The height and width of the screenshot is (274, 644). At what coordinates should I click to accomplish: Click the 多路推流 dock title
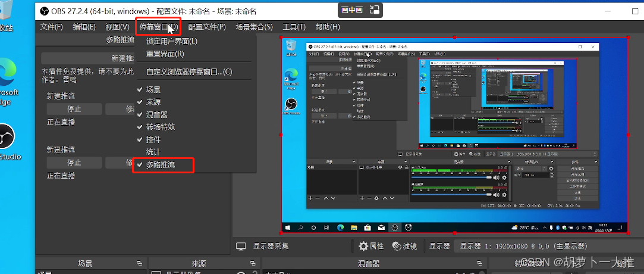(x=120, y=40)
